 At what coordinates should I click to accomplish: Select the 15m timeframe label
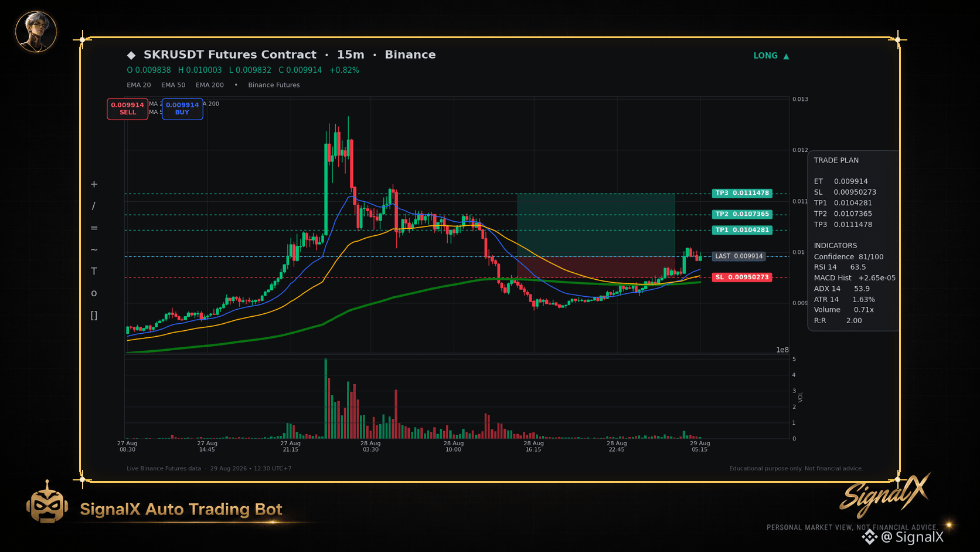coord(351,55)
